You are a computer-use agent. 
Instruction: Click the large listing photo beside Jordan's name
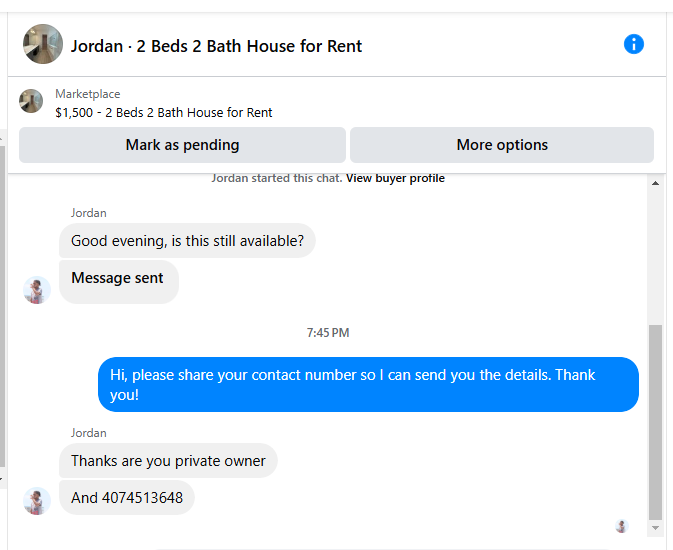click(43, 44)
